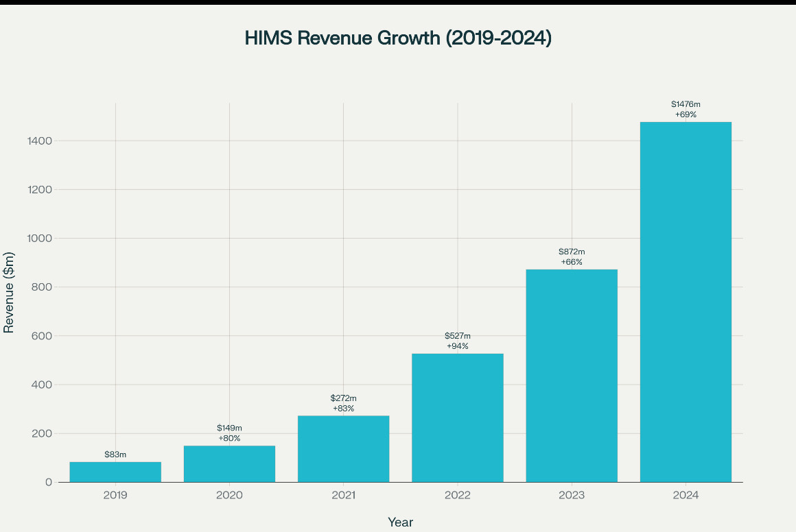Click the +80% growth label
The height and width of the screenshot is (532, 796).
229,438
